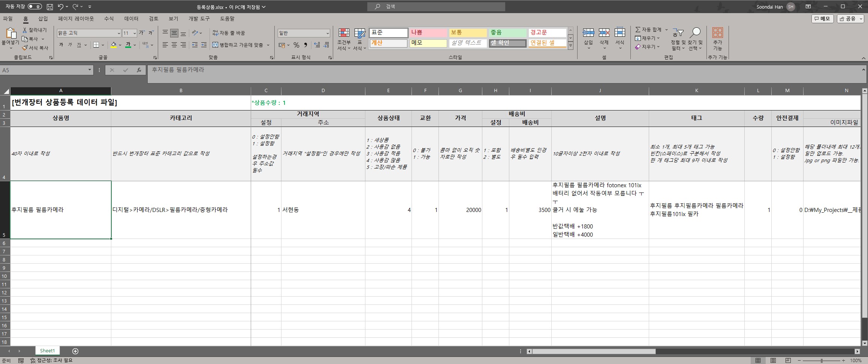Toggle Wrap Text (자동 줄 바꿈)
Image resolution: width=868 pixels, height=364 pixels.
point(229,33)
